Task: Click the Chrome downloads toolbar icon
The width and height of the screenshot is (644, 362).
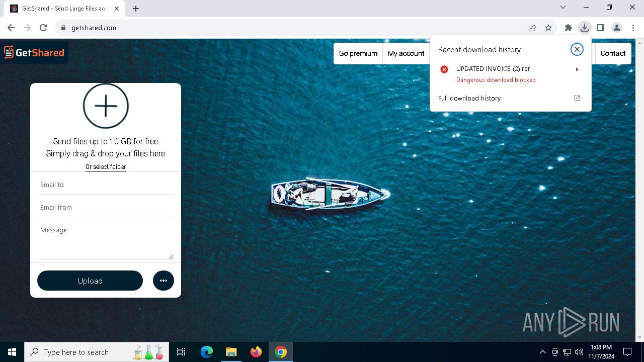Action: [584, 28]
